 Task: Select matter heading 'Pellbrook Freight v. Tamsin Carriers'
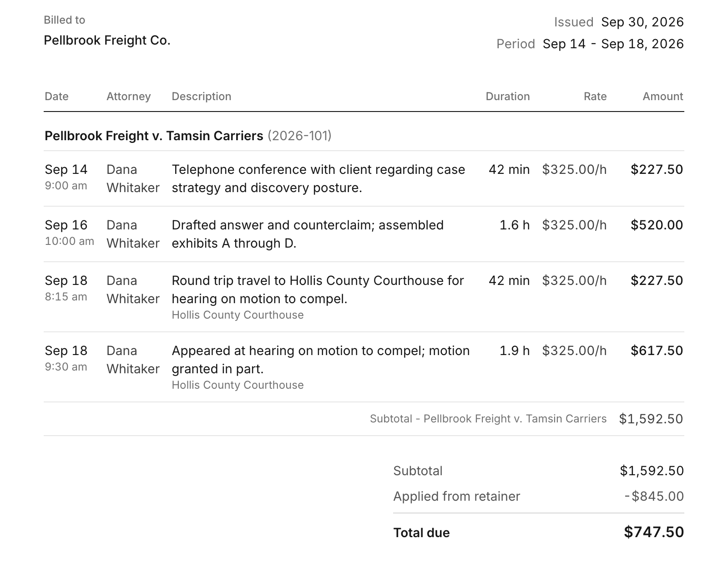point(154,136)
